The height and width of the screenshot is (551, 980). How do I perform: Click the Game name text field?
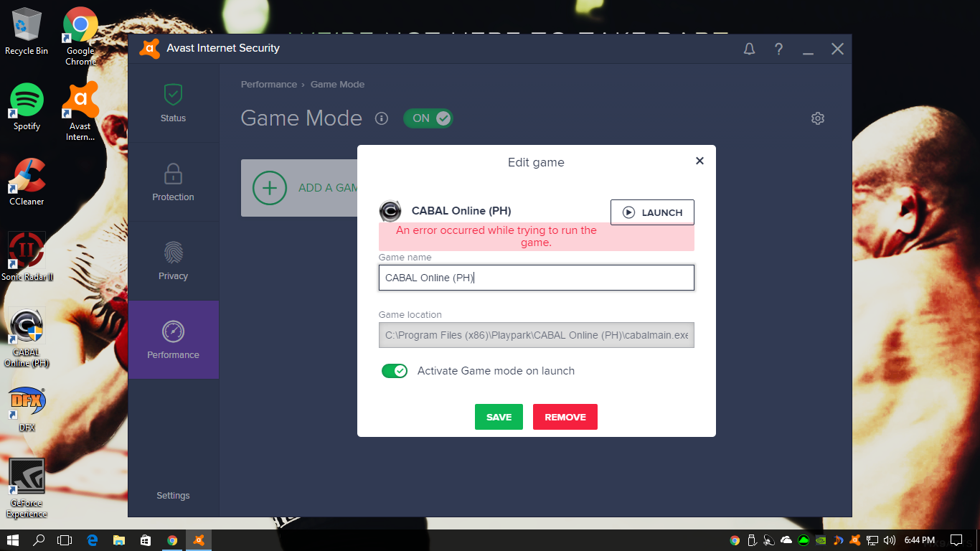point(537,278)
